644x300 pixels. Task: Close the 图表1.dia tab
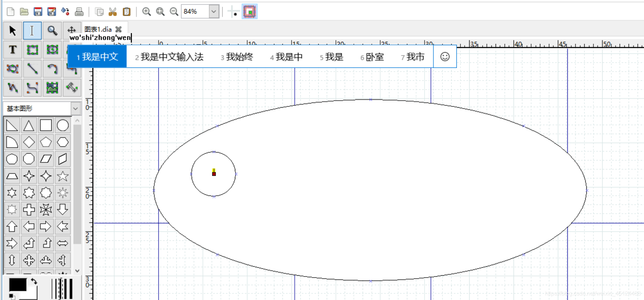point(119,29)
